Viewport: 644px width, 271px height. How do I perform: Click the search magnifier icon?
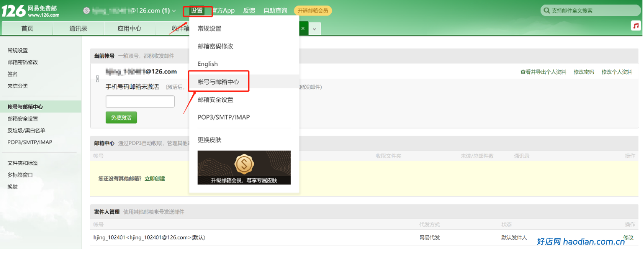pyautogui.click(x=546, y=10)
